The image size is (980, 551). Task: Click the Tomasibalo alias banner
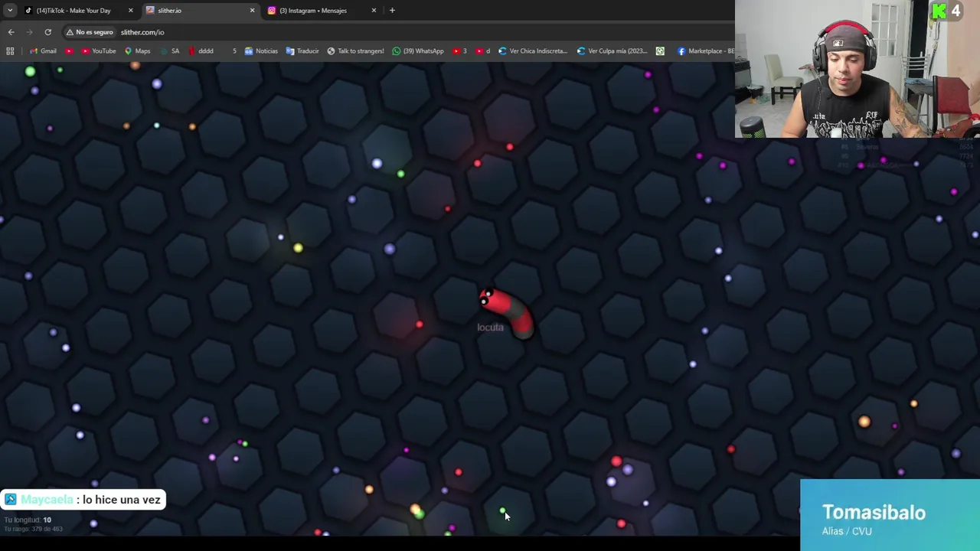click(x=890, y=515)
